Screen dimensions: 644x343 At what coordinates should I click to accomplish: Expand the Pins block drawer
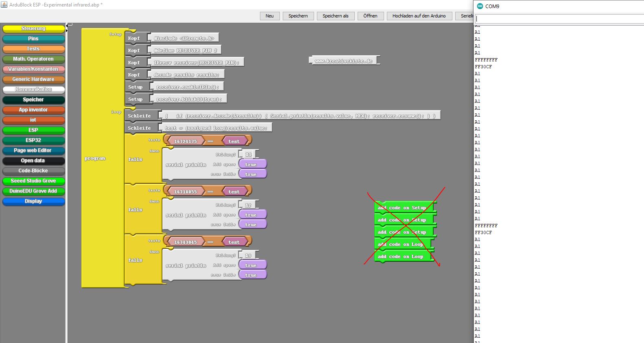coord(33,39)
